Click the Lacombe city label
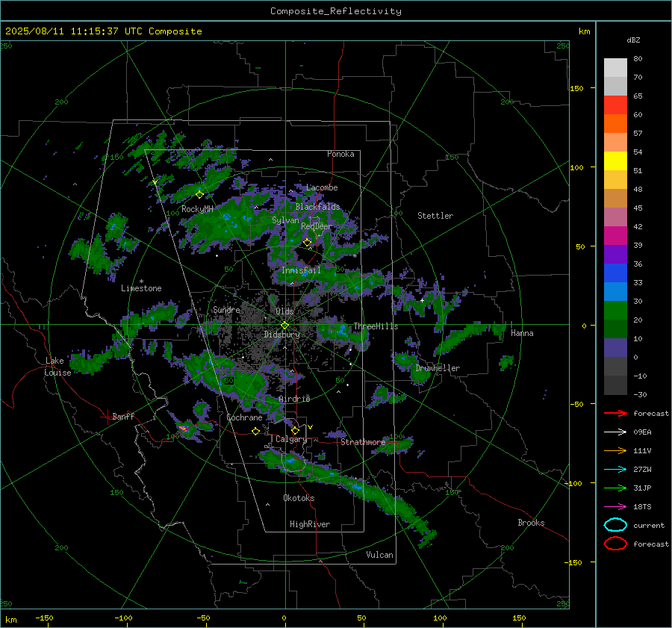The width and height of the screenshot is (672, 628). coord(322,187)
